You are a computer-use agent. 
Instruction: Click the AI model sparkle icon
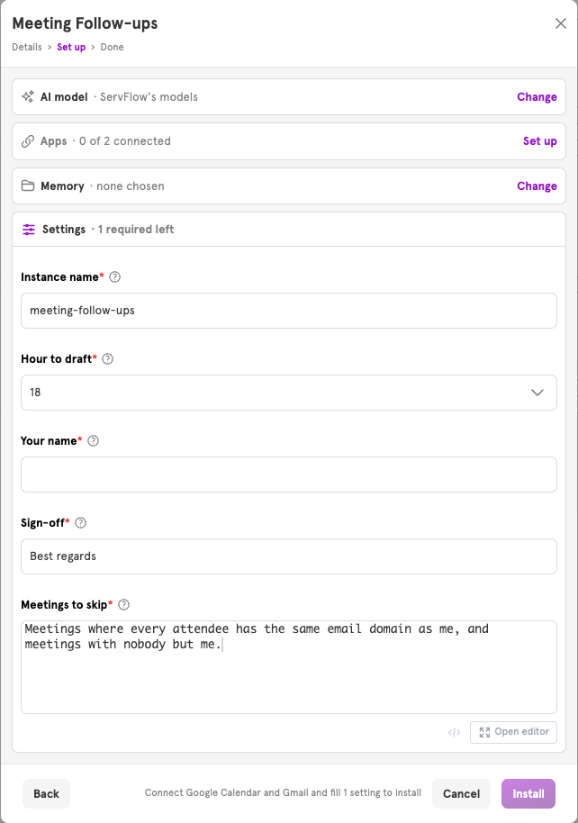pos(28,97)
